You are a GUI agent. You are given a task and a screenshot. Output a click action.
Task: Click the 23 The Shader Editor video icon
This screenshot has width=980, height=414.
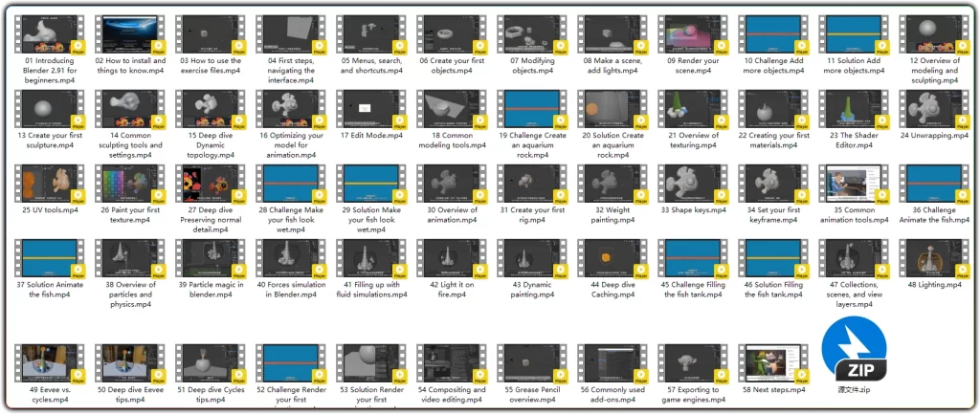854,109
